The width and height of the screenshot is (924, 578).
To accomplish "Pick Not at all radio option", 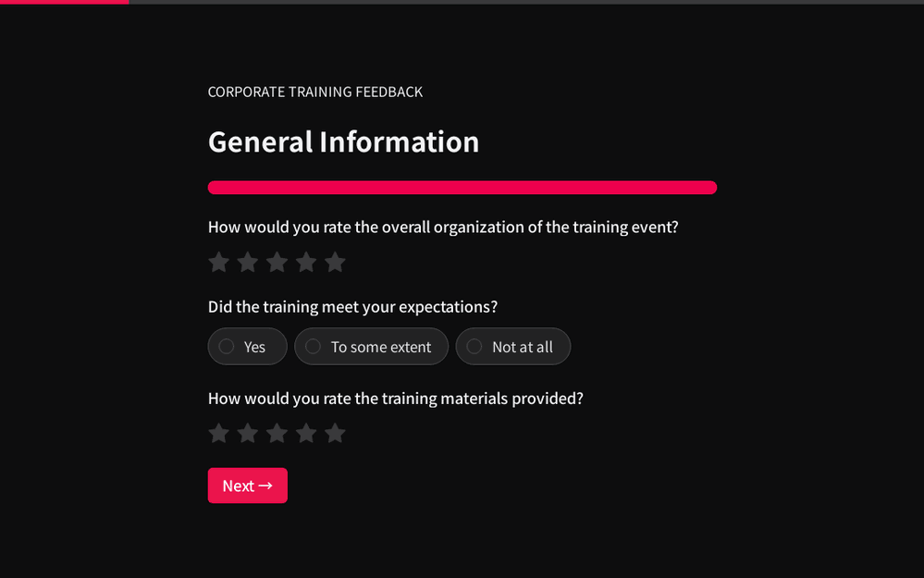I will point(474,347).
